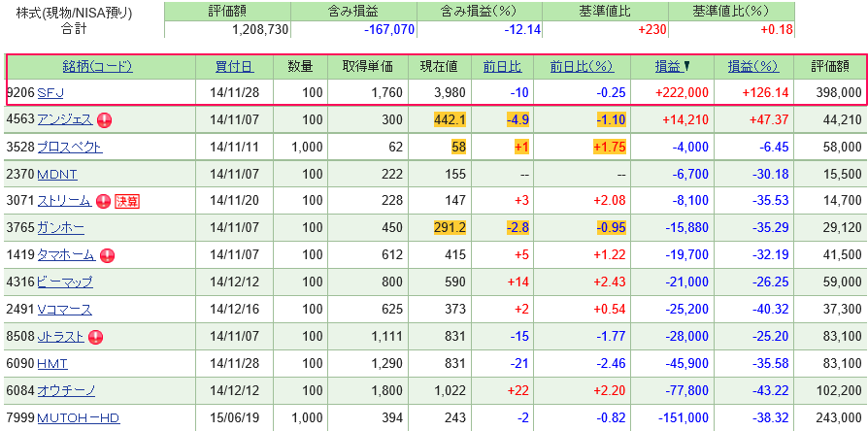Select the ガンホー stock link
The height and width of the screenshot is (431, 868).
coord(60,229)
